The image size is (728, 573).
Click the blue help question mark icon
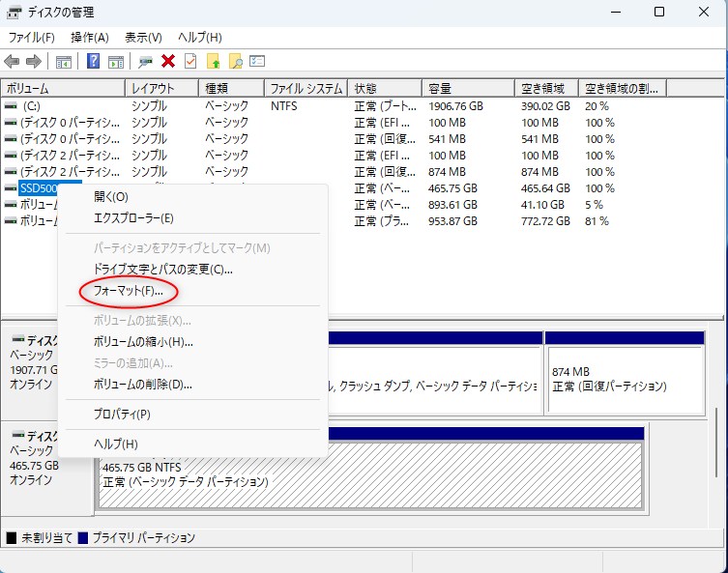[94, 62]
